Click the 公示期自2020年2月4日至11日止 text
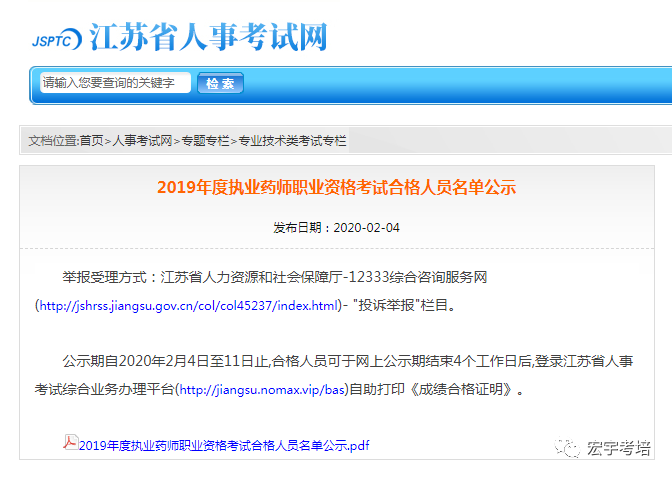The width and height of the screenshot is (672, 477). click(x=165, y=361)
